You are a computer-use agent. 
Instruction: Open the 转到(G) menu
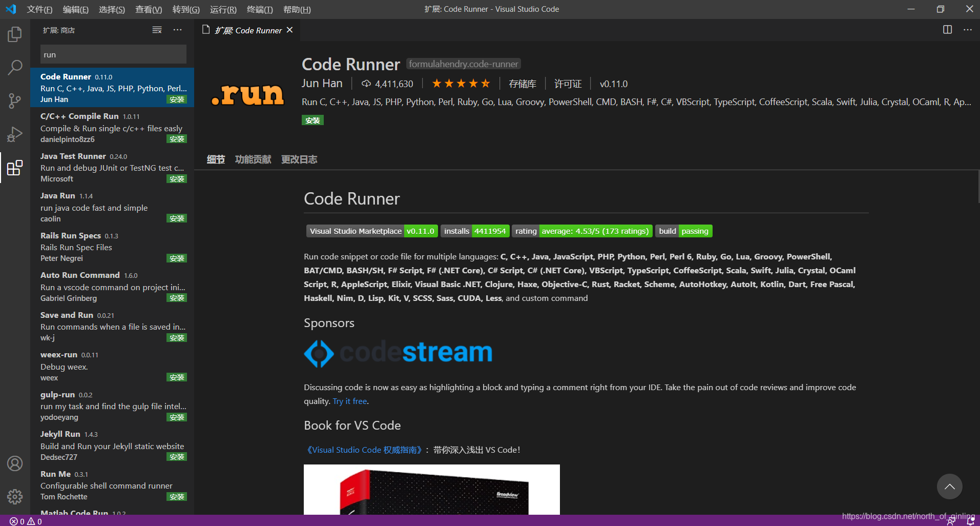point(186,9)
